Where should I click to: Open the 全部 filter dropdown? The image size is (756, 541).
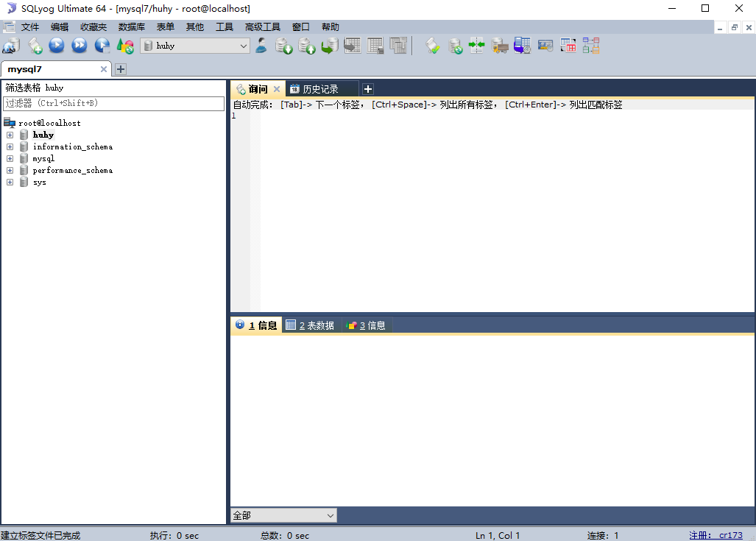pos(283,515)
